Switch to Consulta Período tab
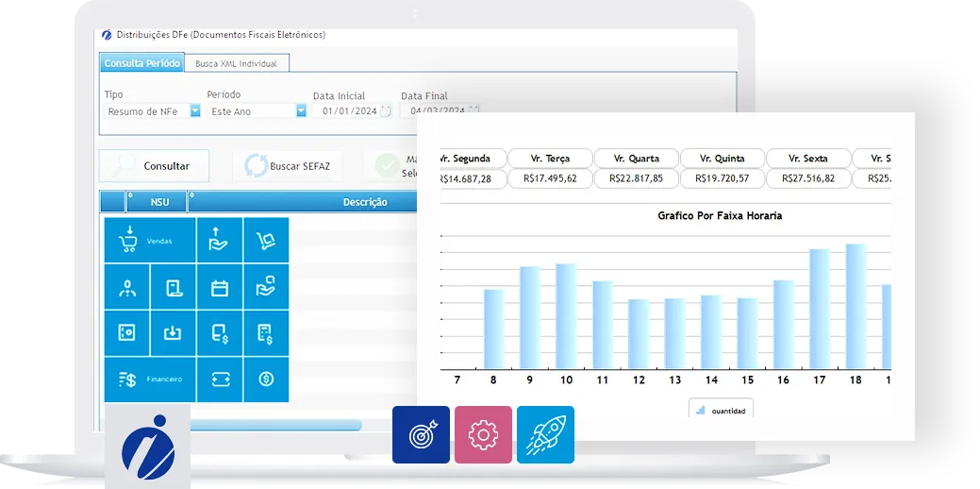Image resolution: width=980 pixels, height=489 pixels. tap(141, 63)
